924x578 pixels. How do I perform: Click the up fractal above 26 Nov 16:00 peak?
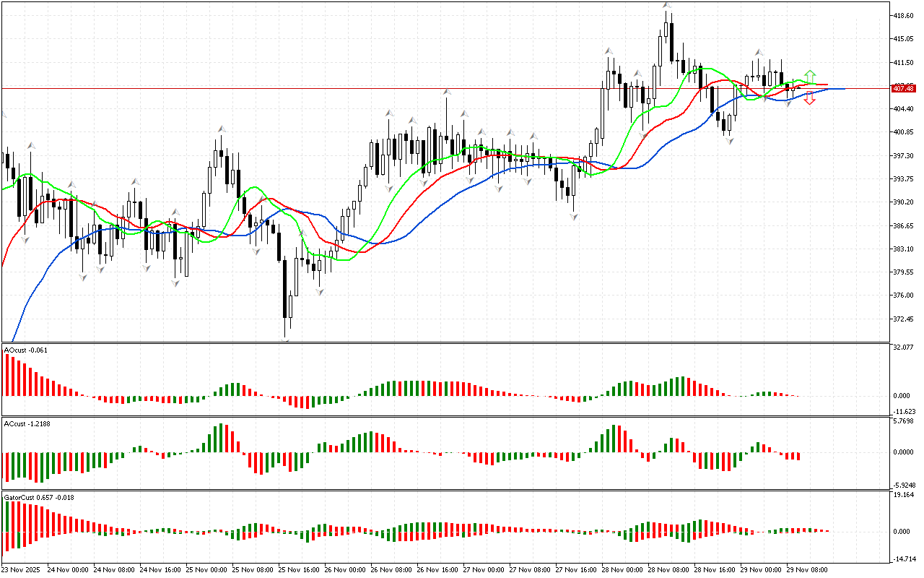coord(447,92)
